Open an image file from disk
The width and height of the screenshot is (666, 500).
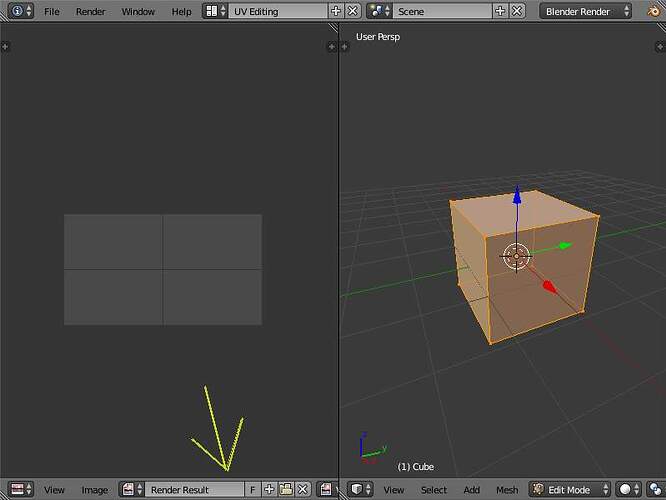pos(286,489)
